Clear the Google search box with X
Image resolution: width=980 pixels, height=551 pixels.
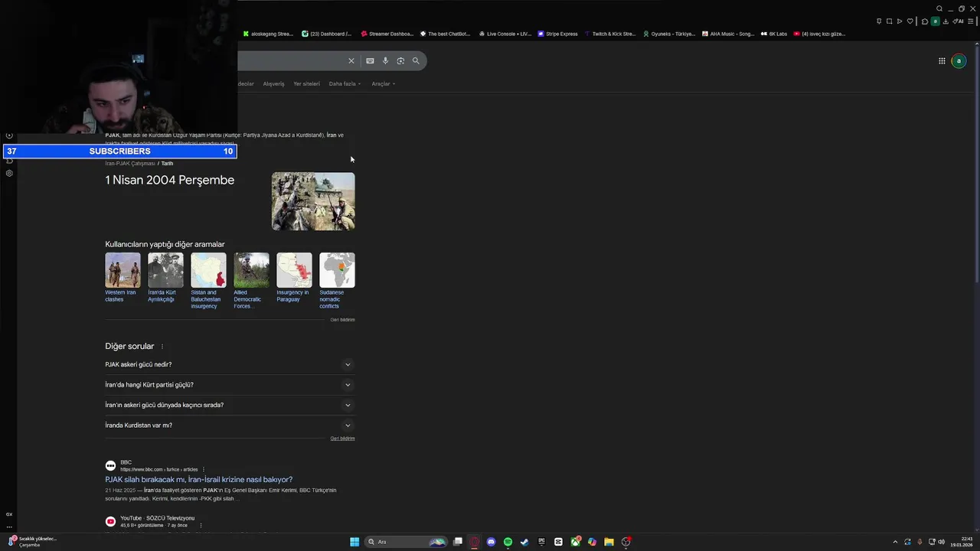coord(351,61)
